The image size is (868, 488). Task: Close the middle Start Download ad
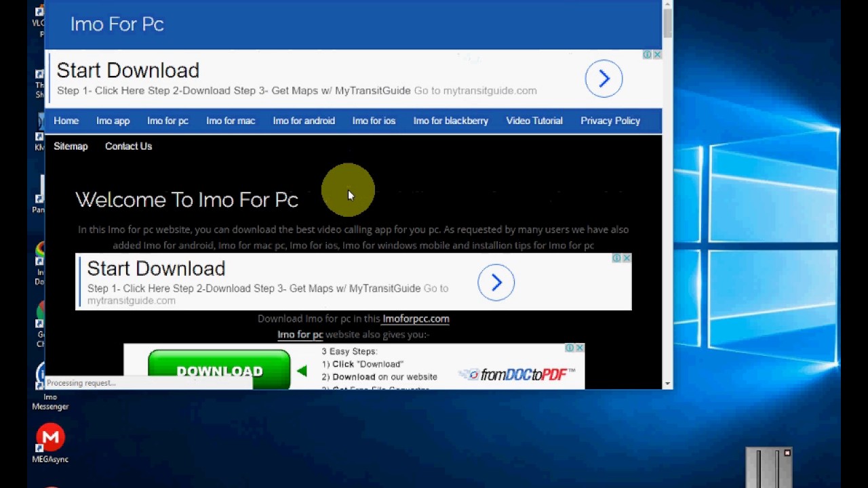(x=627, y=258)
